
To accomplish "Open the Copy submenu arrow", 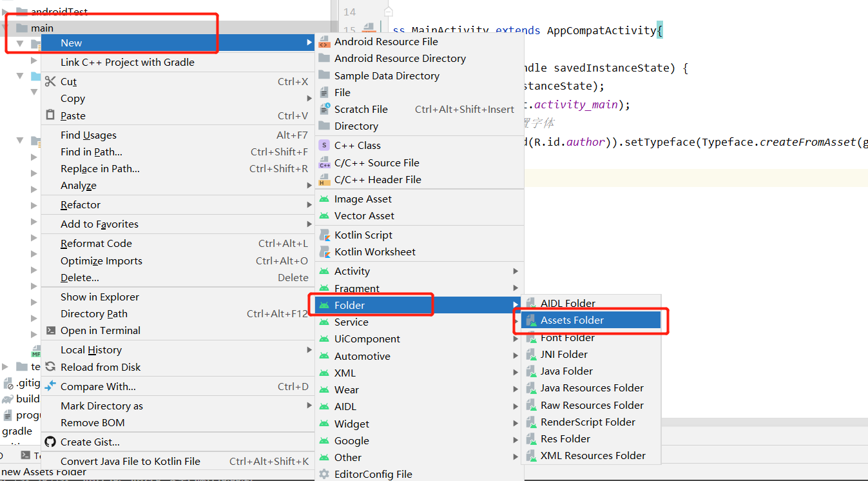I will 310,98.
